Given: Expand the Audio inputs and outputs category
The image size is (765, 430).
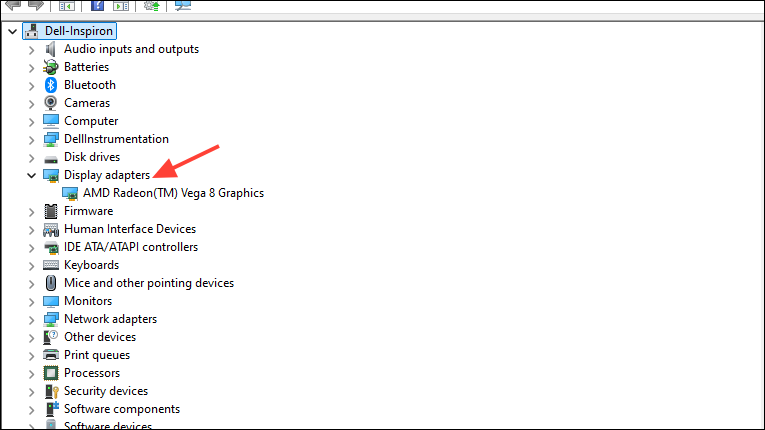Looking at the screenshot, I should [32, 50].
